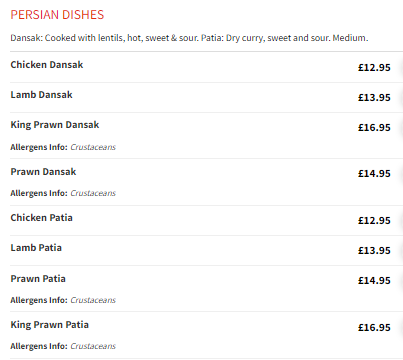Click the Persian Dishes category heading
The height and width of the screenshot is (360, 403).
57,15
